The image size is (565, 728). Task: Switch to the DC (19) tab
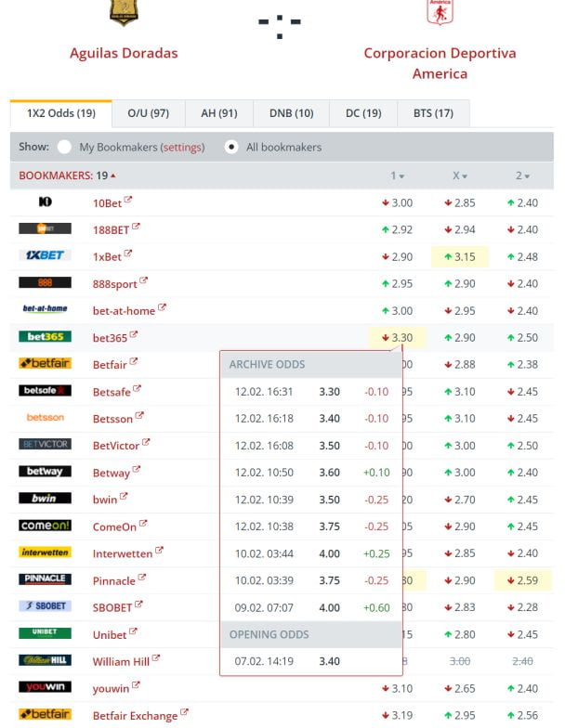pos(363,113)
